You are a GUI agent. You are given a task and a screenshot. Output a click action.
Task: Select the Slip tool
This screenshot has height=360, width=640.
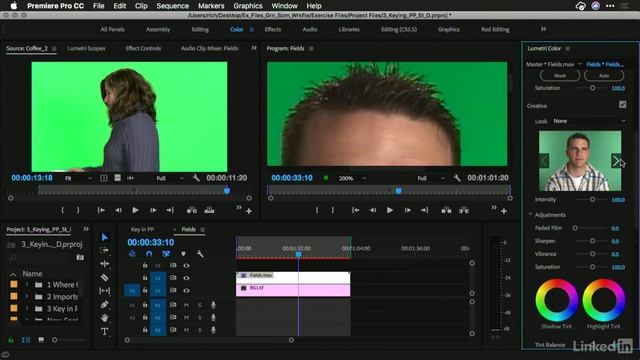coord(104,291)
